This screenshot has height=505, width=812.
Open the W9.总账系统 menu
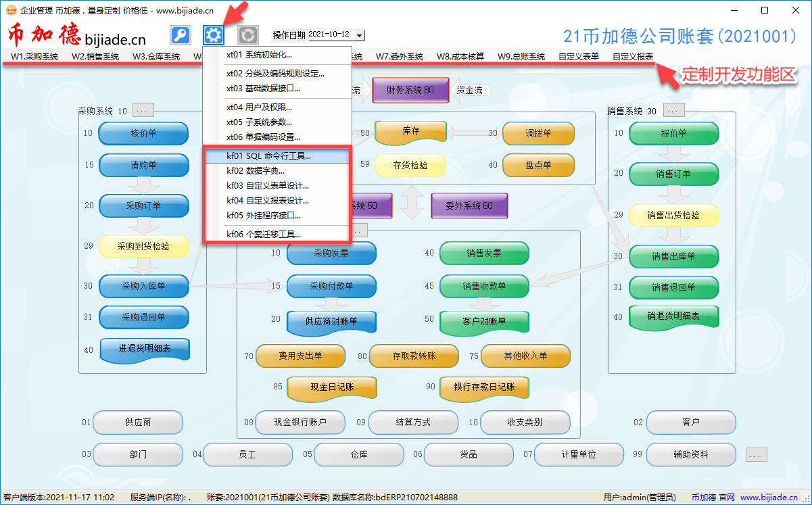point(521,57)
